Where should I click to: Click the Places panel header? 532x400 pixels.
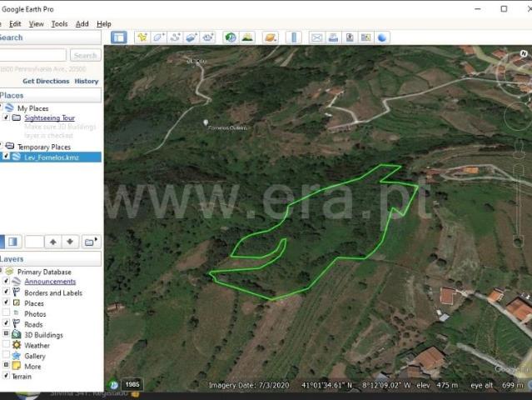pos(51,95)
